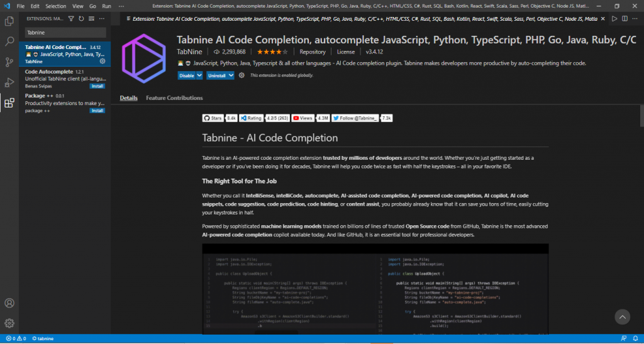Open the License link
Viewport: 644px width, 344px height.
346,52
